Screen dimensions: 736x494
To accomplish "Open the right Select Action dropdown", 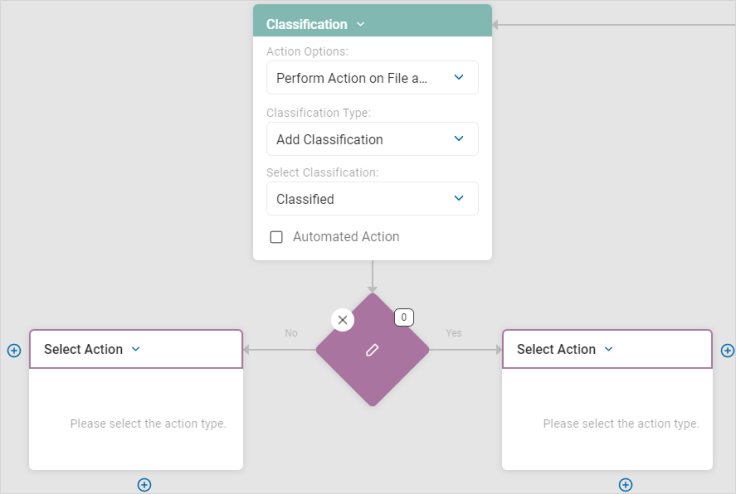I will 609,349.
